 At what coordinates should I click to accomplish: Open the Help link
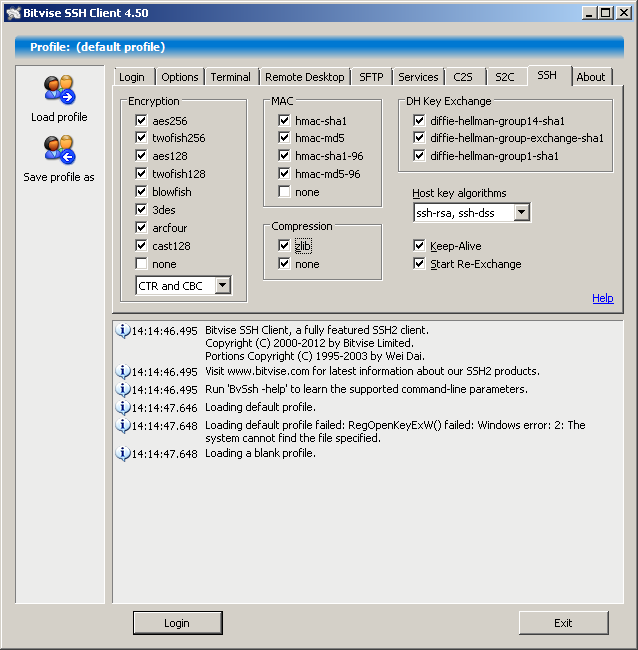coord(603,298)
